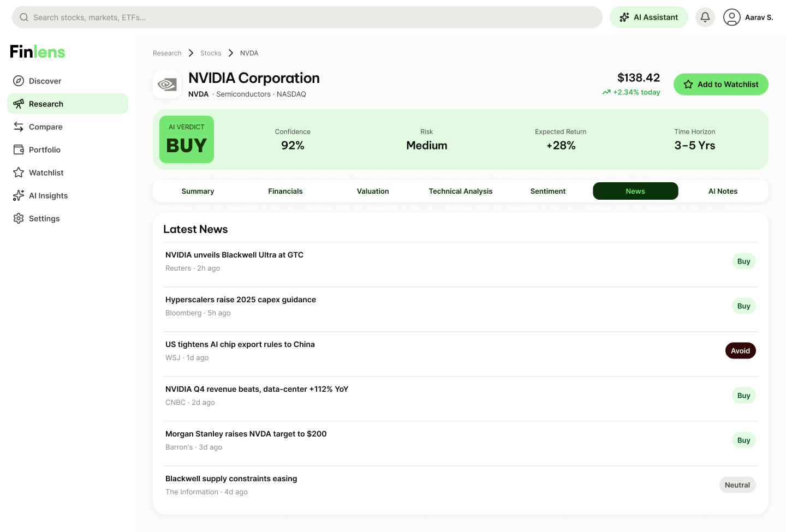
Task: Click the Watchlist star icon in sidebar
Action: (19, 172)
